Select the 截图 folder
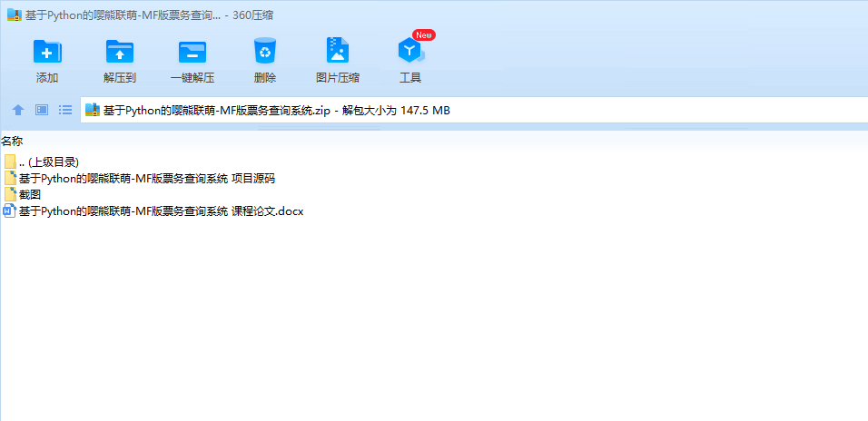 (x=22, y=195)
